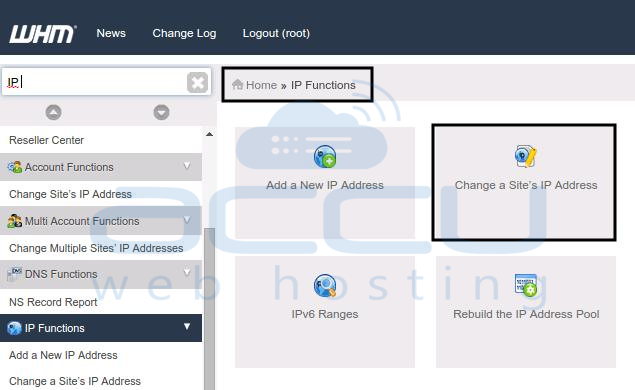The image size is (635, 390).
Task: Open Change Site's IP Address sidebar link
Action: (x=70, y=194)
